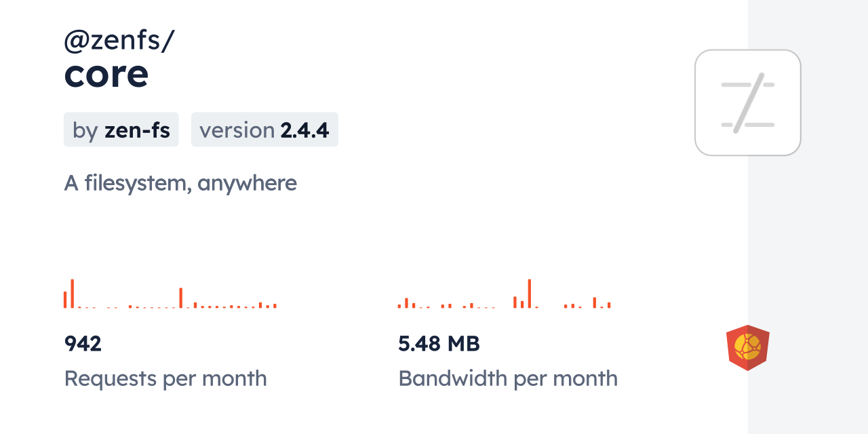Click the tallest bar in the bandwidth chart

530,294
